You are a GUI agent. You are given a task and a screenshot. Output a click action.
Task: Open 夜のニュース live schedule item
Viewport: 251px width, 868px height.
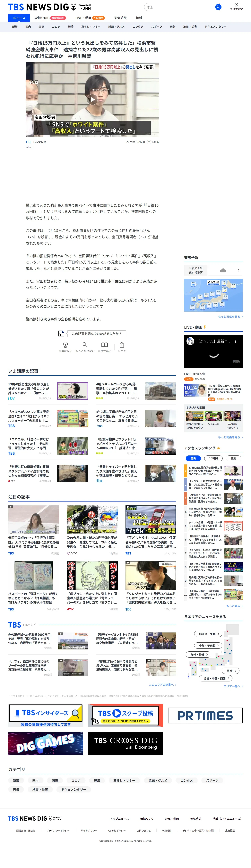[x=213, y=392]
